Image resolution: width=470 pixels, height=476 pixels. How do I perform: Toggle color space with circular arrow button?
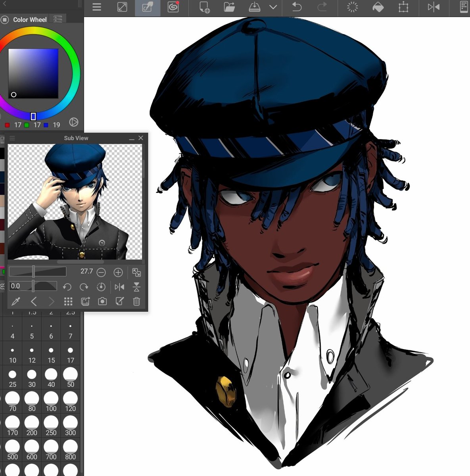coord(74,122)
